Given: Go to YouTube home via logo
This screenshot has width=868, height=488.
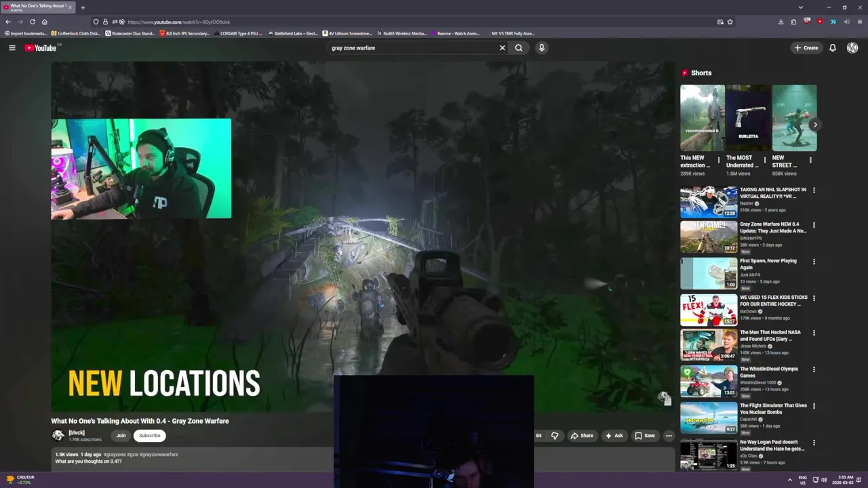Looking at the screenshot, I should tap(42, 47).
